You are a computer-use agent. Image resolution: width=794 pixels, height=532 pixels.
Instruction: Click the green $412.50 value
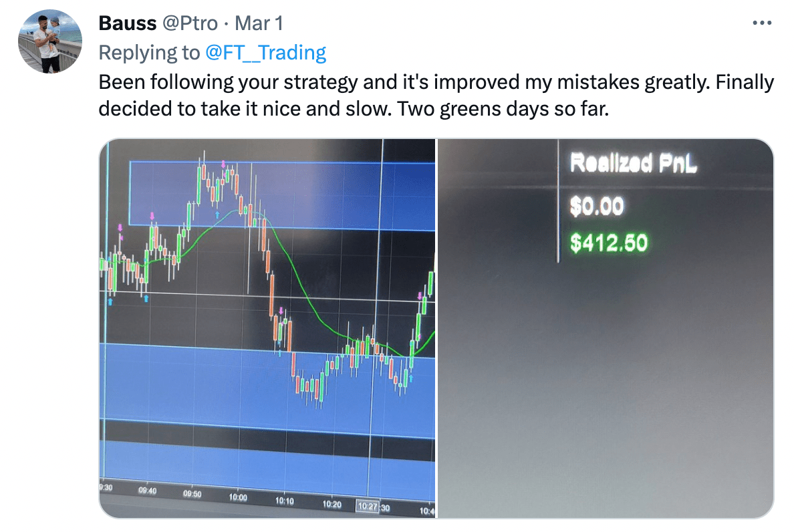pyautogui.click(x=609, y=243)
